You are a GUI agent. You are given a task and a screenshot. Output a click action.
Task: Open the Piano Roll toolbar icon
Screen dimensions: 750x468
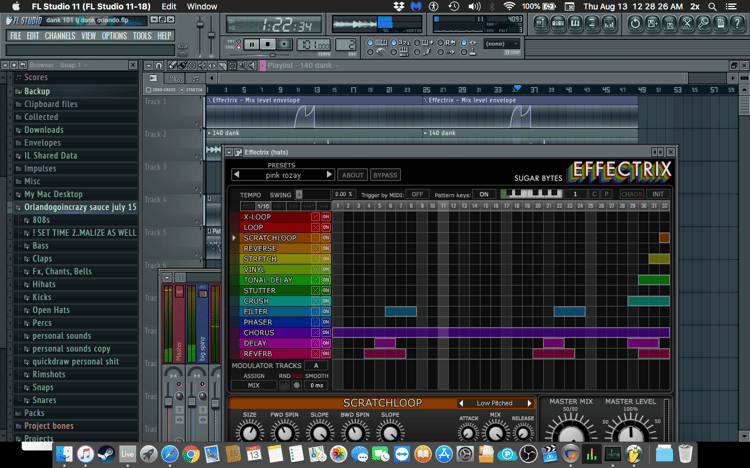pyautogui.click(x=575, y=23)
